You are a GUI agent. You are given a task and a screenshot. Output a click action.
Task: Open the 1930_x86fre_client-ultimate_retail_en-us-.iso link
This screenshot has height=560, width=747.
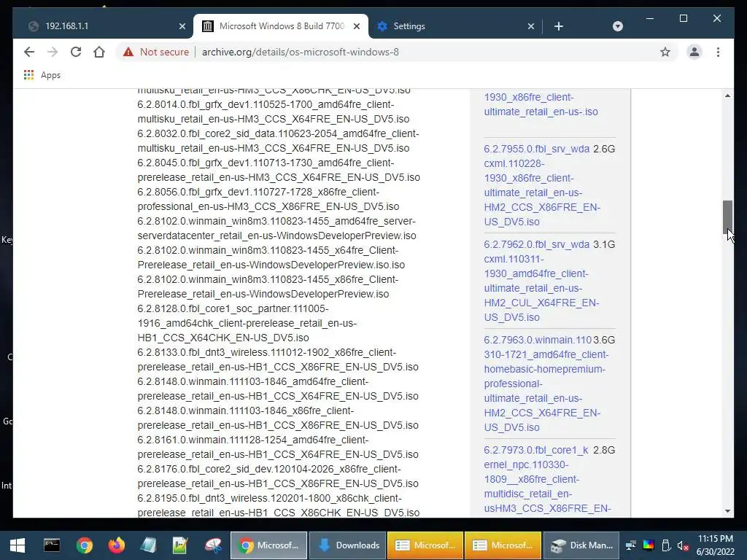point(541,104)
